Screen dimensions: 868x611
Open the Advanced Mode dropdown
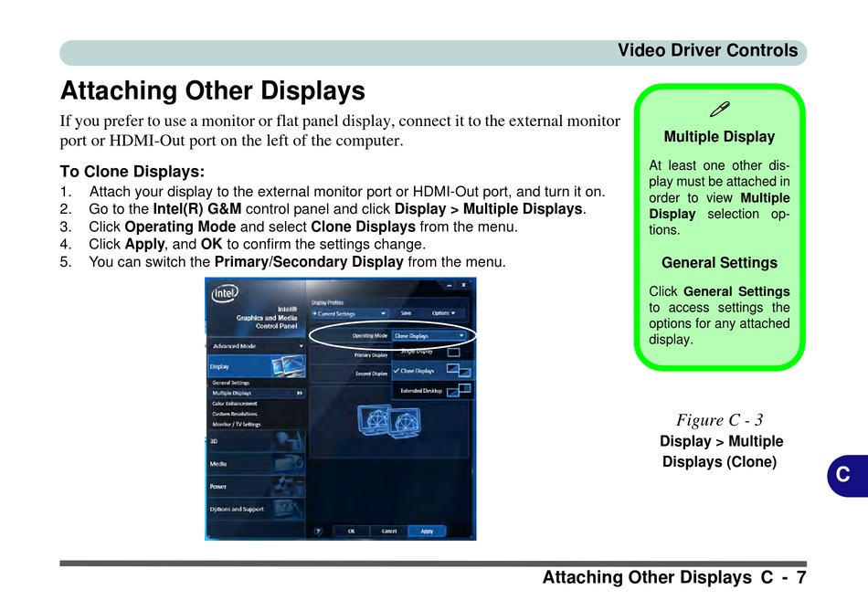257,346
